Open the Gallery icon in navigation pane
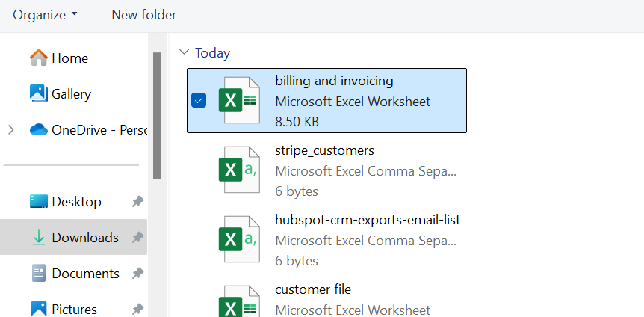 (x=39, y=93)
